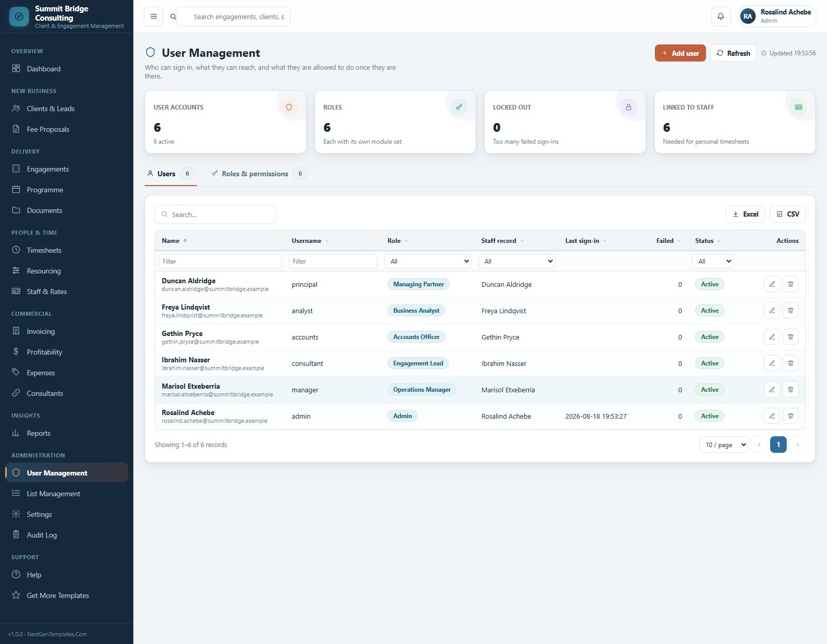
Task: Sort the table by Name column
Action: pyautogui.click(x=174, y=241)
